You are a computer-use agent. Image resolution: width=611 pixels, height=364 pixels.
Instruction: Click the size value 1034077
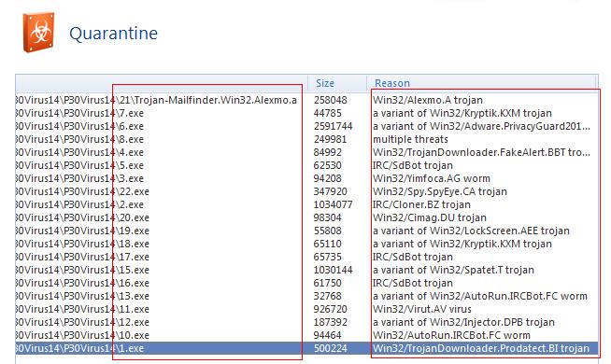tap(334, 204)
